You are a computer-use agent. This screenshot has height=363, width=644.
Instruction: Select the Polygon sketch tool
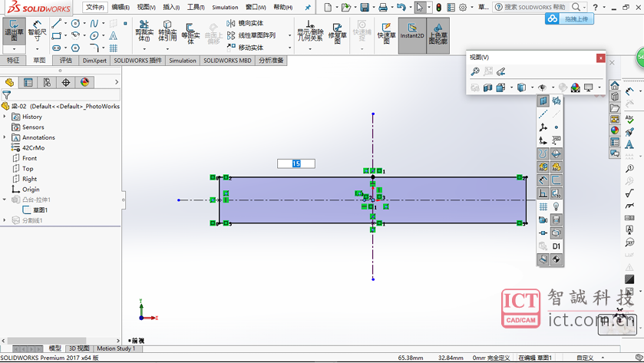tap(75, 48)
